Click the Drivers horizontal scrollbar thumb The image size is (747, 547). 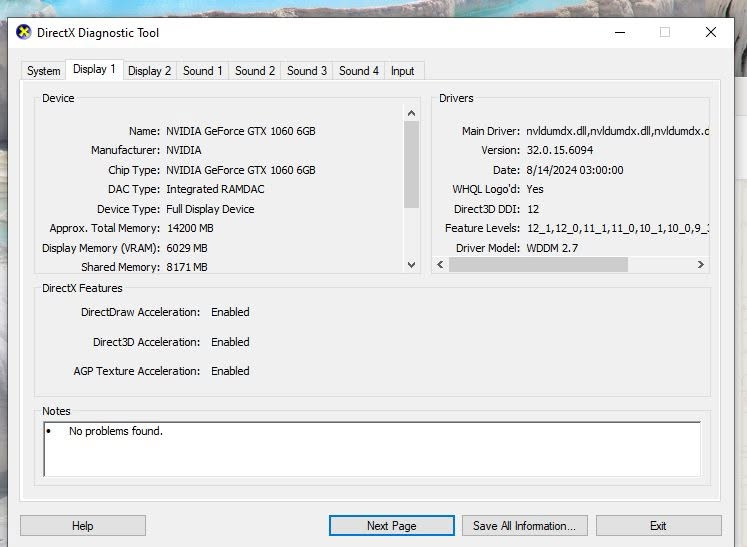[538, 264]
